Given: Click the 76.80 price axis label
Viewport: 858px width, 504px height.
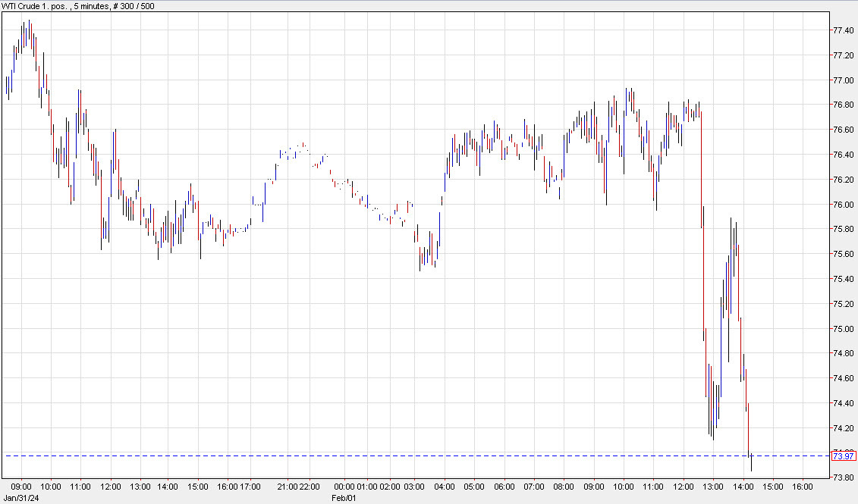Looking at the screenshot, I should [x=844, y=105].
